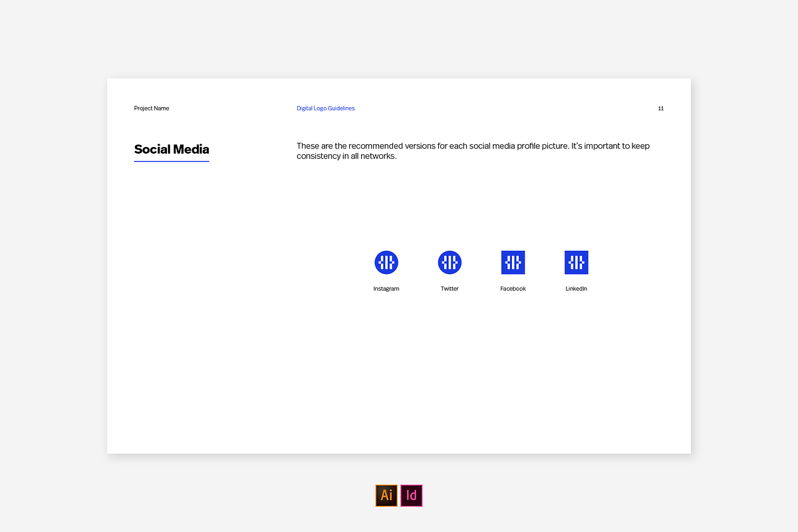Click the Adobe Illustrator Ai icon
798x532 pixels.
click(x=386, y=495)
